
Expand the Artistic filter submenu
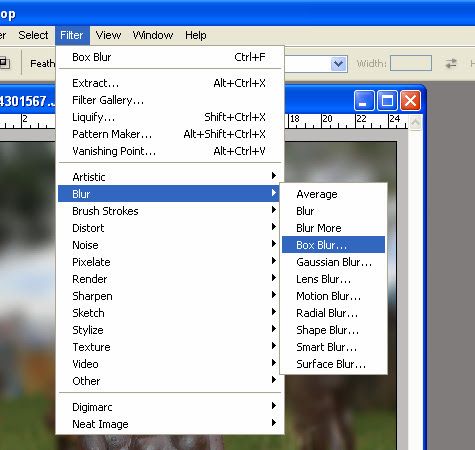170,177
